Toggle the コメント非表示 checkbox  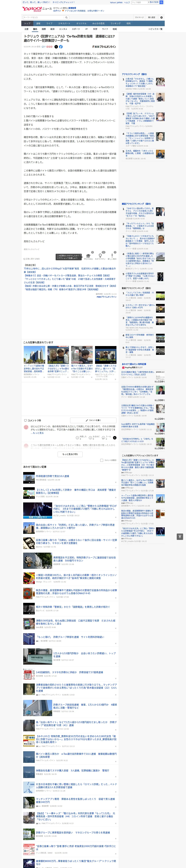[x=102, y=460]
